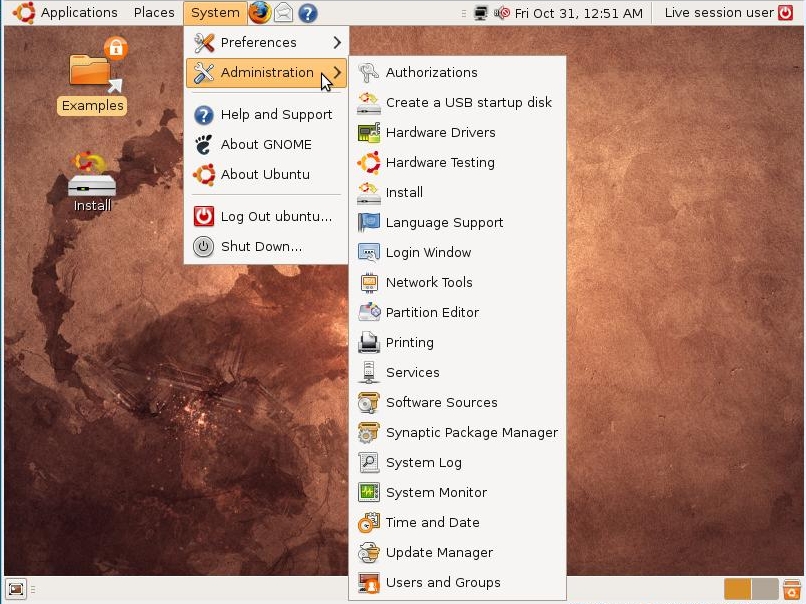Click the red power icon beside Live session user
806x604 pixels.
(785, 13)
